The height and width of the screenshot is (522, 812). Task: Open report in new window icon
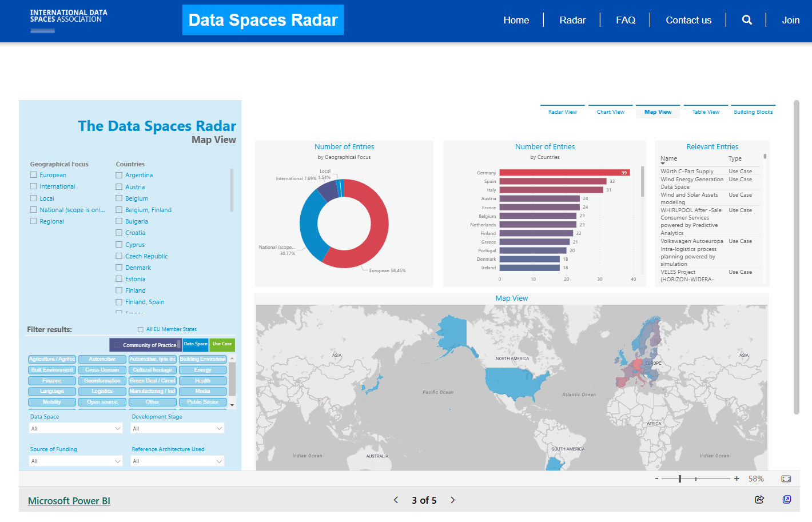[x=787, y=500]
